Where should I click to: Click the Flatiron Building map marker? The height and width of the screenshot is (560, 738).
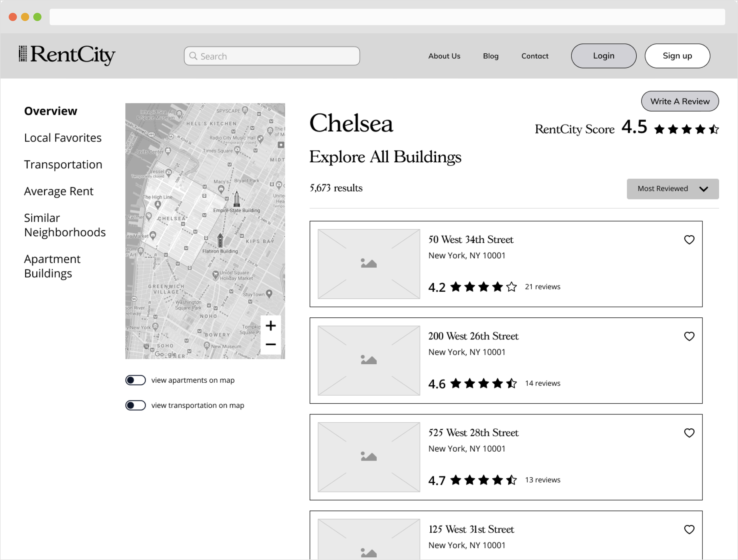220,240
